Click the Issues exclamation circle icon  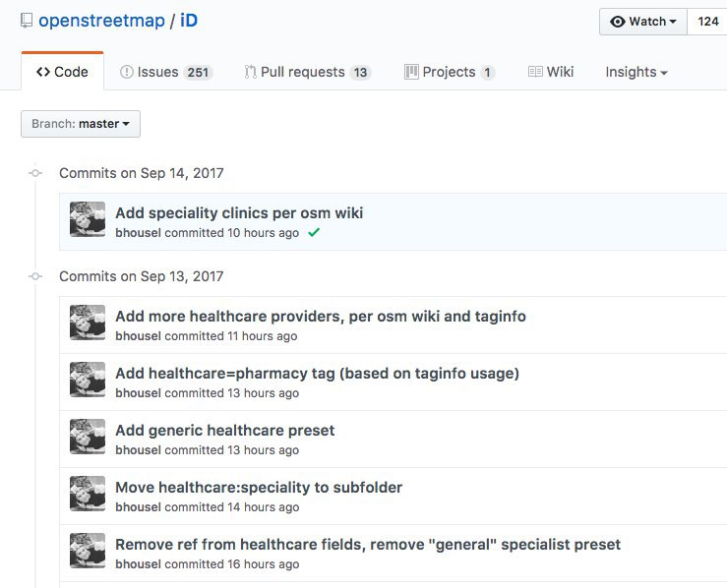click(x=127, y=72)
